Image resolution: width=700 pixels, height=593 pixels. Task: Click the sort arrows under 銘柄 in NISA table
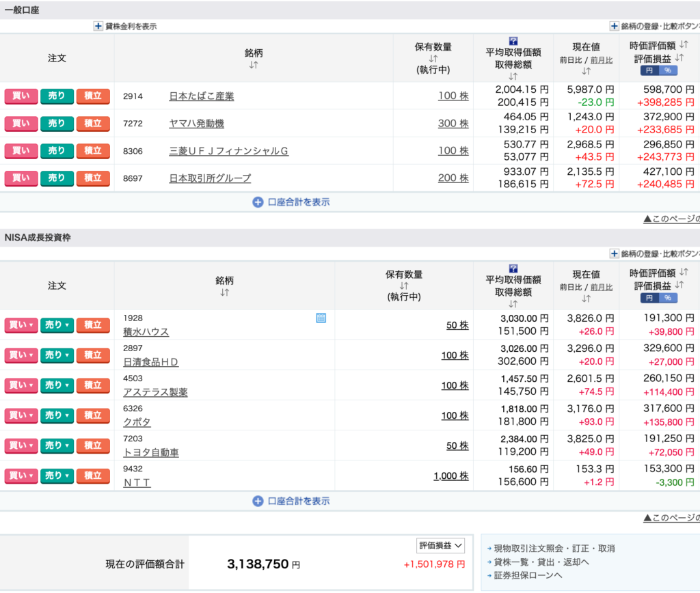225,292
